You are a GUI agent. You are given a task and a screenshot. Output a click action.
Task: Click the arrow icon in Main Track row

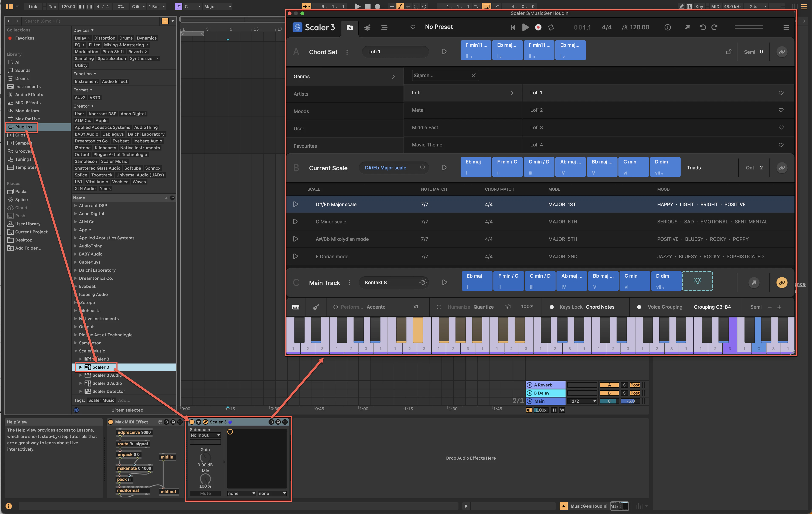pyautogui.click(x=754, y=283)
